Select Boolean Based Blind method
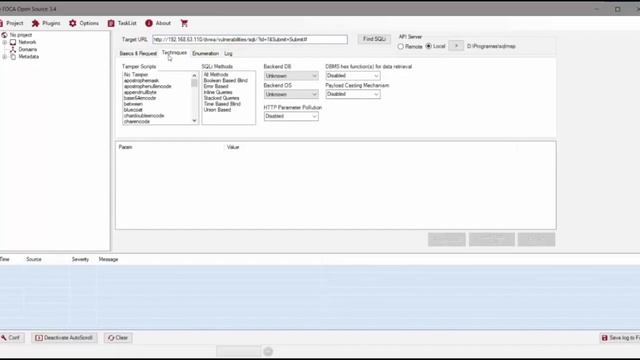The image size is (640, 360). (x=225, y=80)
